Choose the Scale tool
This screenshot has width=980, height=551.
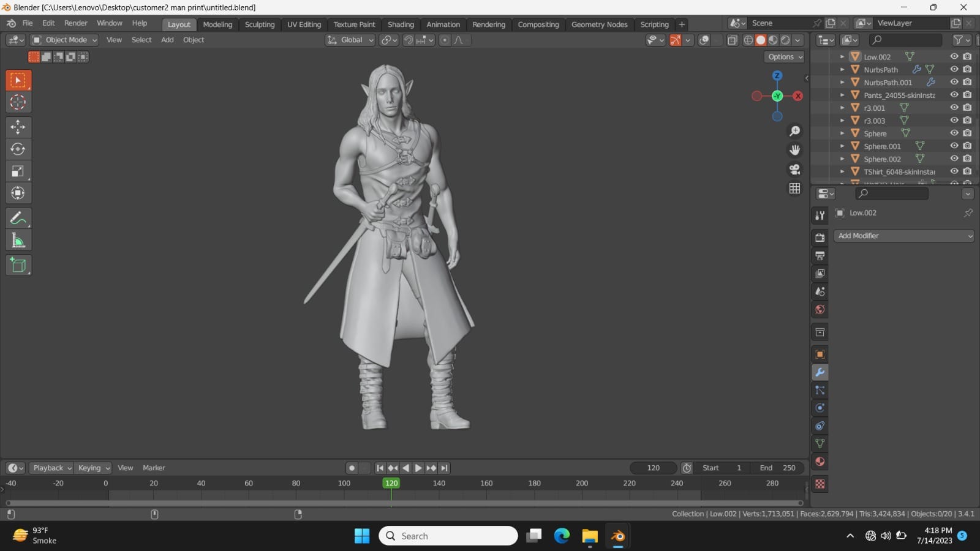click(x=18, y=171)
